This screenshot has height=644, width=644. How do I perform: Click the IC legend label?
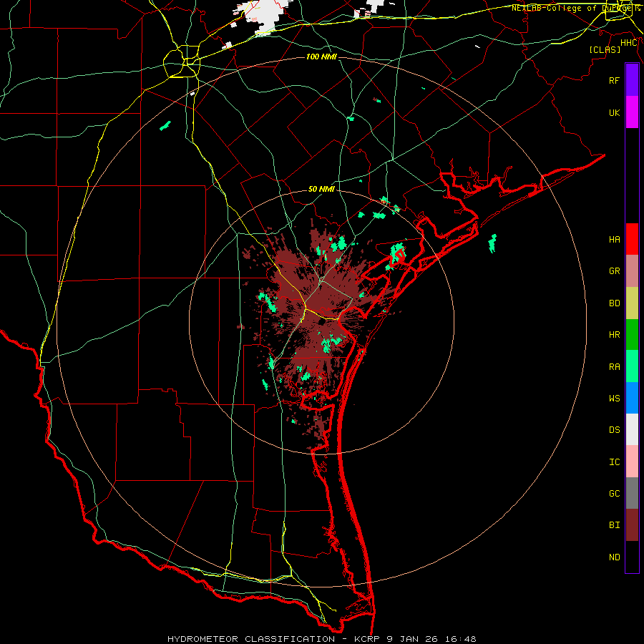(x=614, y=462)
